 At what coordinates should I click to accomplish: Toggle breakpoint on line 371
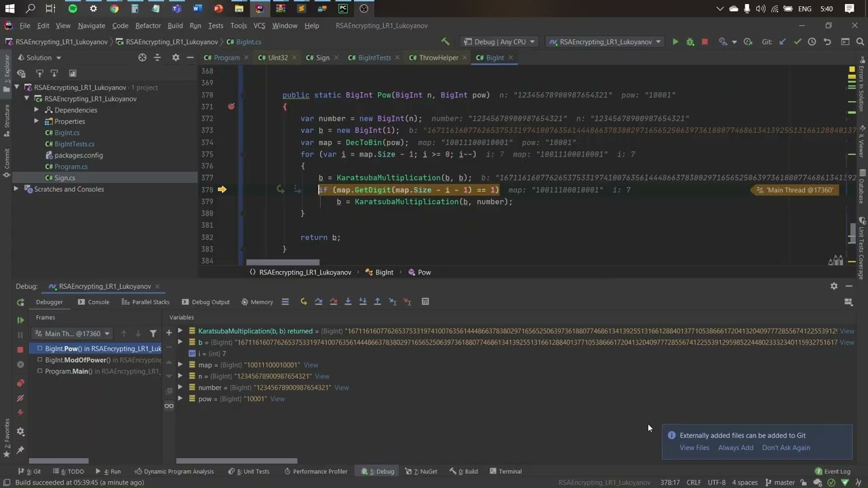(231, 106)
